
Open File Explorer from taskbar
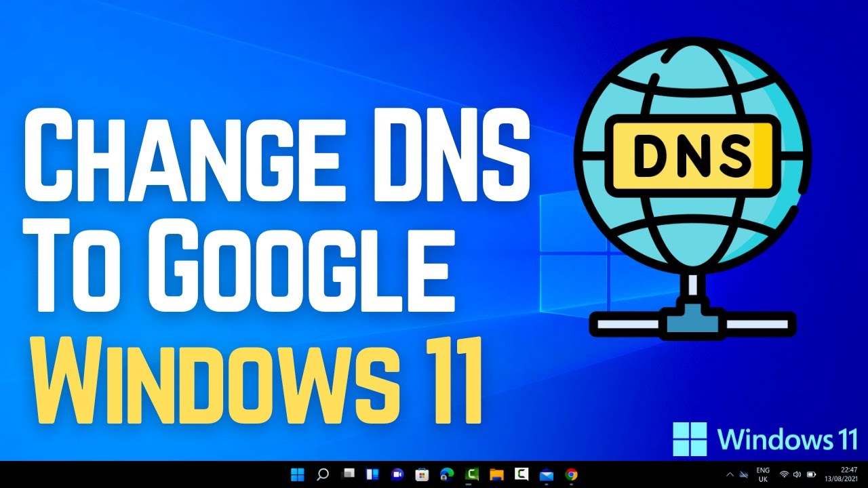click(496, 474)
